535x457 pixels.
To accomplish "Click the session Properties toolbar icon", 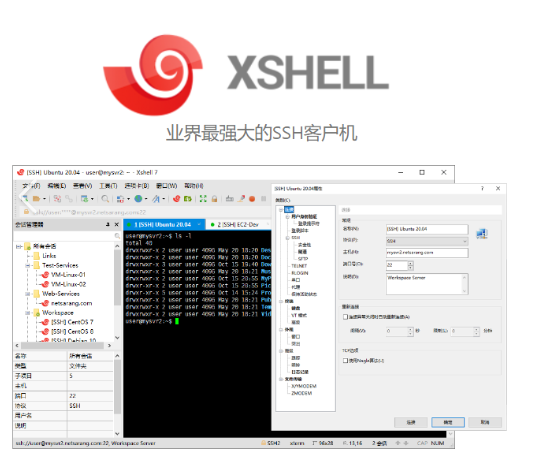I will point(84,198).
